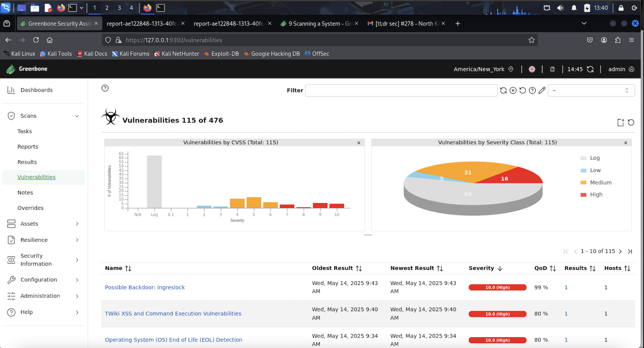Open Possible Backdoor: Ingreslock vulnerability link
Viewport: 644px width, 348px height.
(x=145, y=287)
